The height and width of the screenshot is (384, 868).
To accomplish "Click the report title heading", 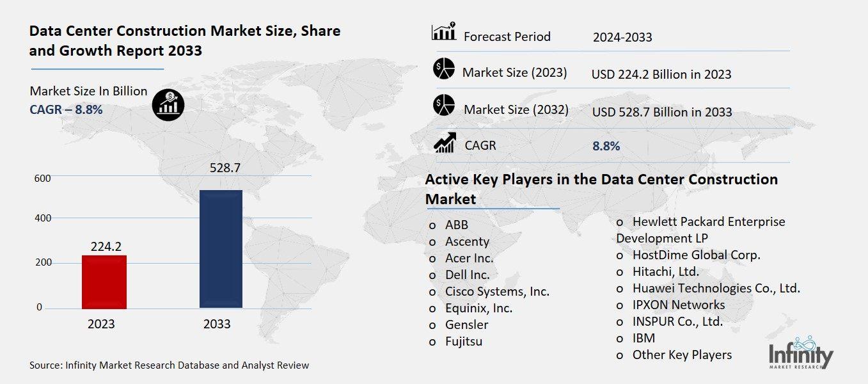I will (x=184, y=40).
